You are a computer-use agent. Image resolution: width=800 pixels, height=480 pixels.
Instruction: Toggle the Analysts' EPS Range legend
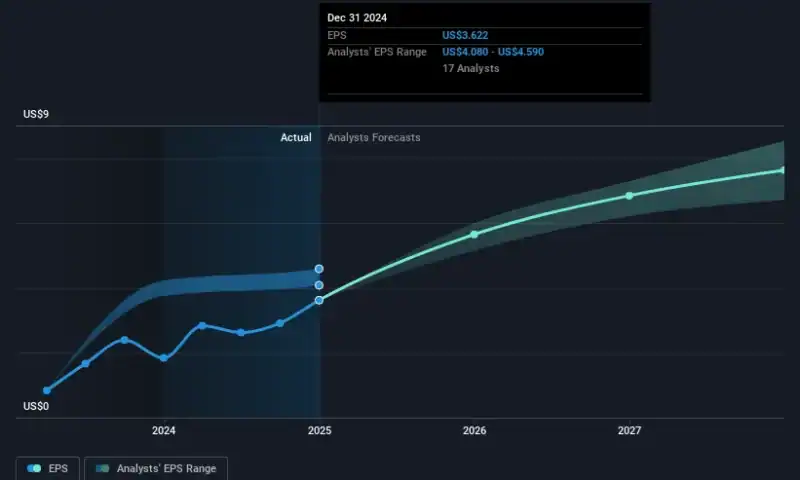(x=156, y=468)
